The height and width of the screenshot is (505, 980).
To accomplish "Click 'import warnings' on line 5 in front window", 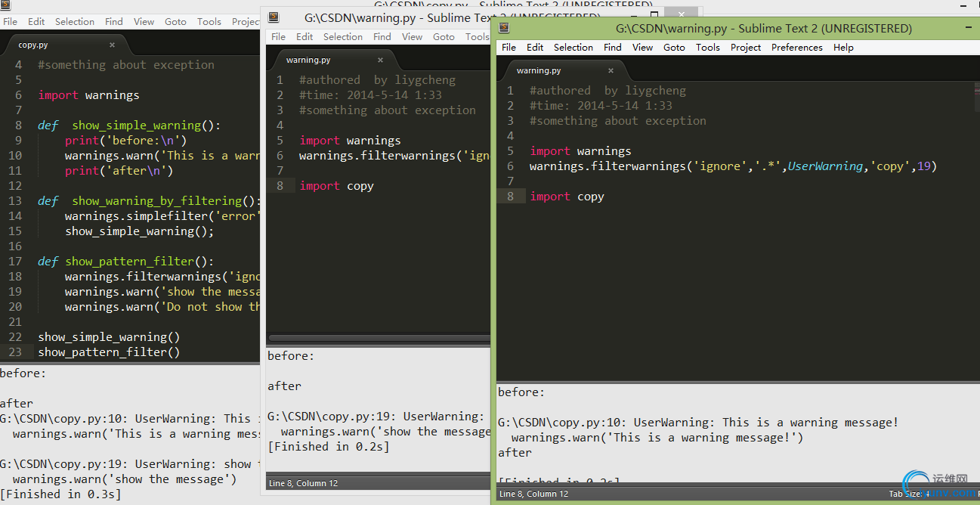I will click(x=580, y=151).
